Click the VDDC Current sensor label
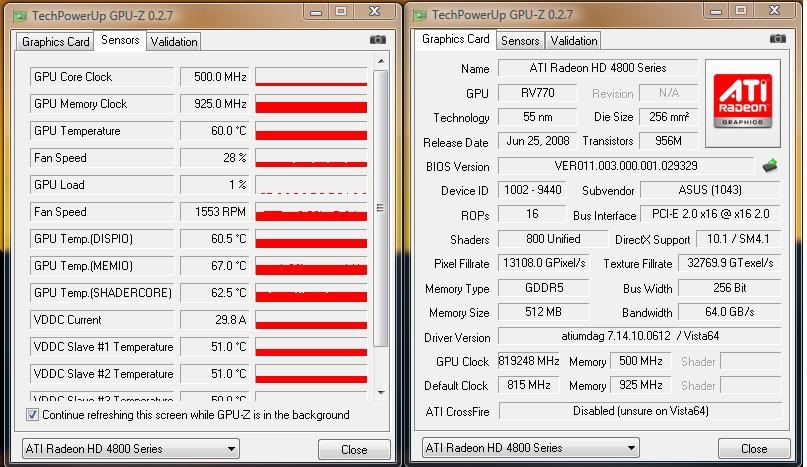807x467 pixels. click(x=101, y=320)
